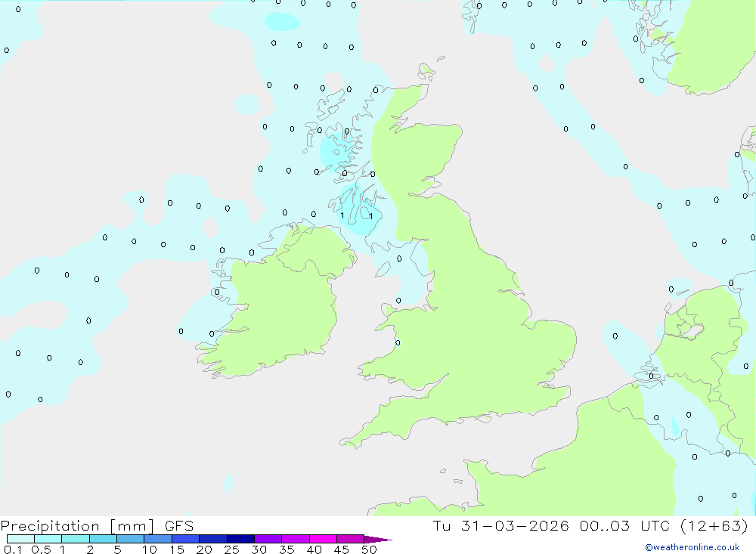756x554 pixels.
Task: Click the "50" legend scale label
Action: 370,549
